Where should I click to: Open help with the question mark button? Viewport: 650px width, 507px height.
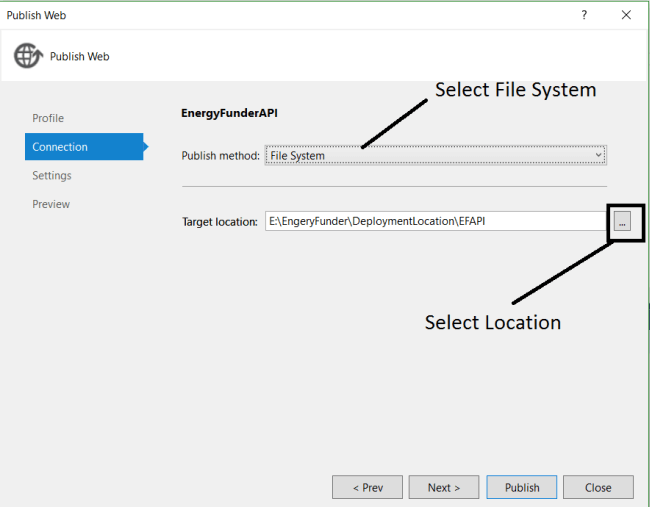point(584,15)
